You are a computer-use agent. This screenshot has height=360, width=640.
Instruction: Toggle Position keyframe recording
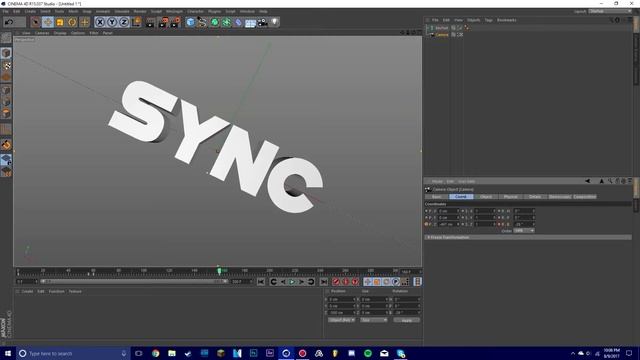coord(367,282)
